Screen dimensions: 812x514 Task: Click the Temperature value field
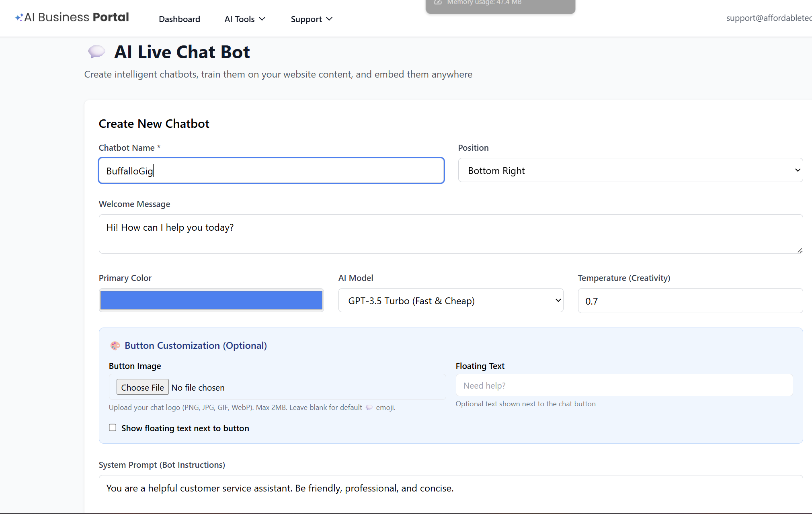pyautogui.click(x=690, y=301)
